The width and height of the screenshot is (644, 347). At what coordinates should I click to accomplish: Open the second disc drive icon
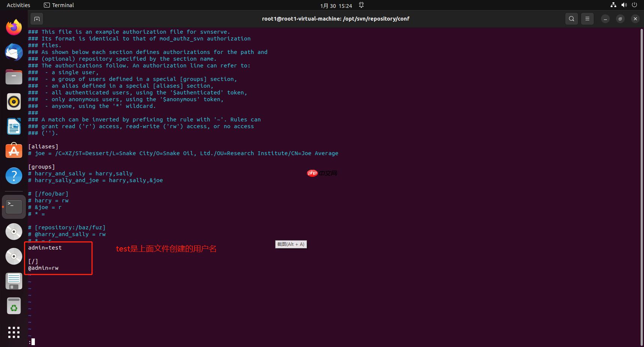point(14,256)
